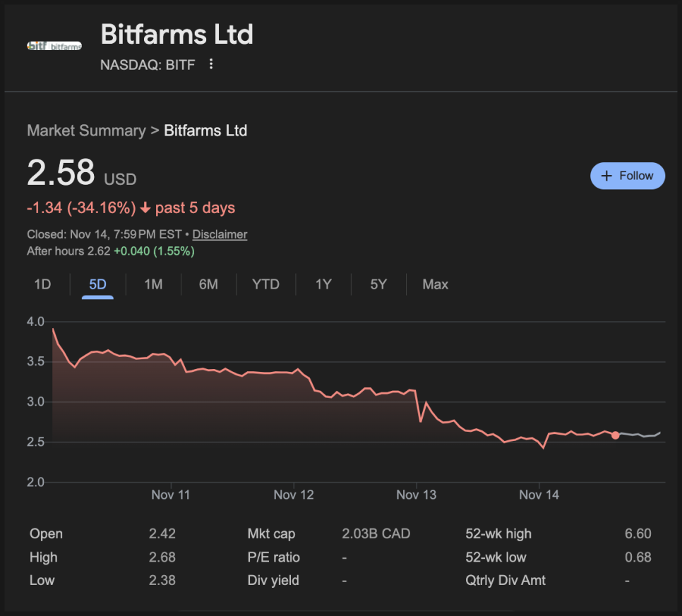
Task: Click the Bitfarms logo thumbnail
Action: click(x=54, y=46)
